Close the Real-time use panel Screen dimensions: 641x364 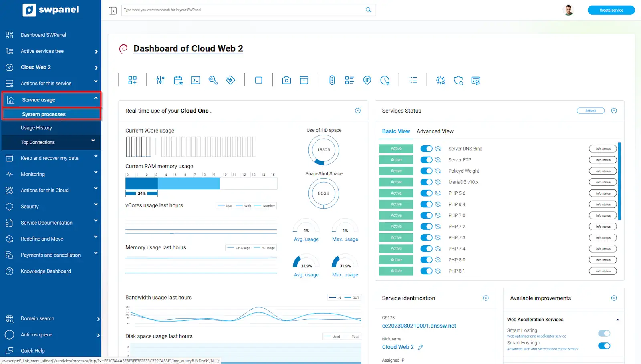tap(358, 111)
